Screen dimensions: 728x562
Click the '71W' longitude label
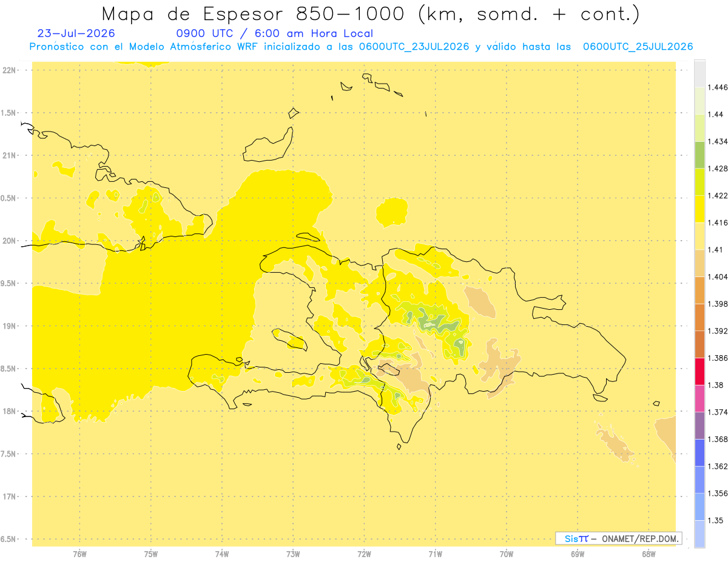coord(435,554)
